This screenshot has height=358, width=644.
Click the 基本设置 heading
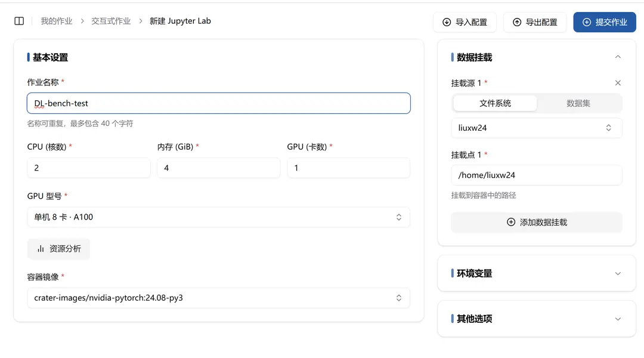(50, 57)
